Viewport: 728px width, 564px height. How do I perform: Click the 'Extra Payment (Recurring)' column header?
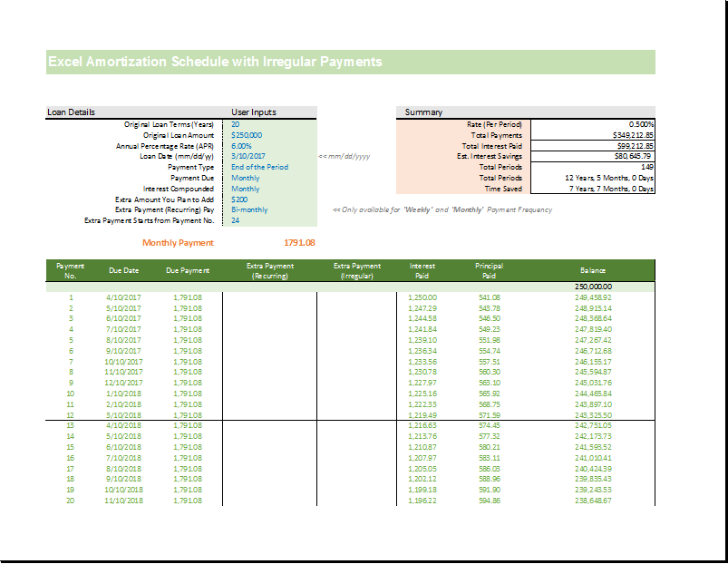click(269, 270)
